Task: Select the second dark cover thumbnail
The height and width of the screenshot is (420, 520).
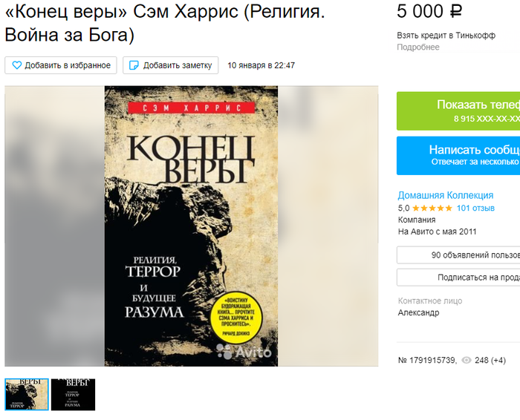Action: (x=73, y=395)
